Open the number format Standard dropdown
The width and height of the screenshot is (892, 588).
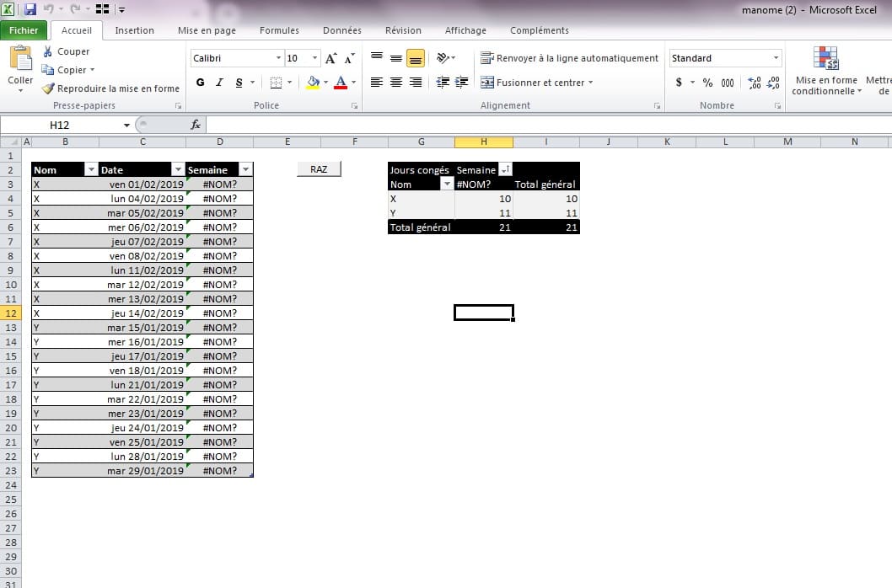point(776,58)
